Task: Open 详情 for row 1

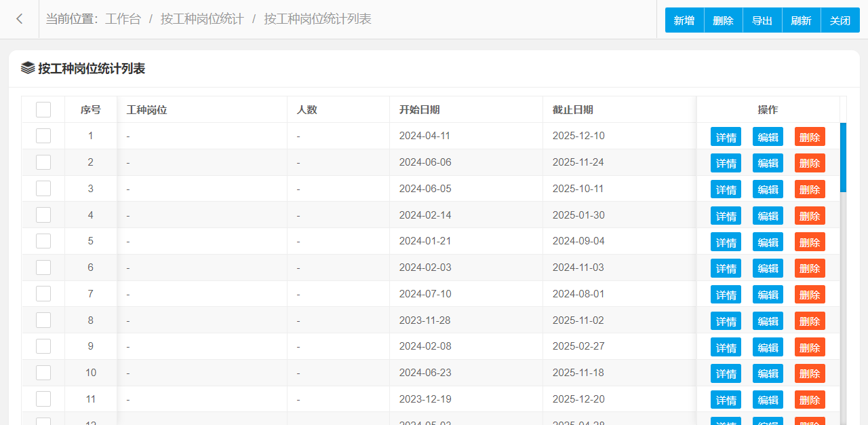Action: [x=726, y=136]
